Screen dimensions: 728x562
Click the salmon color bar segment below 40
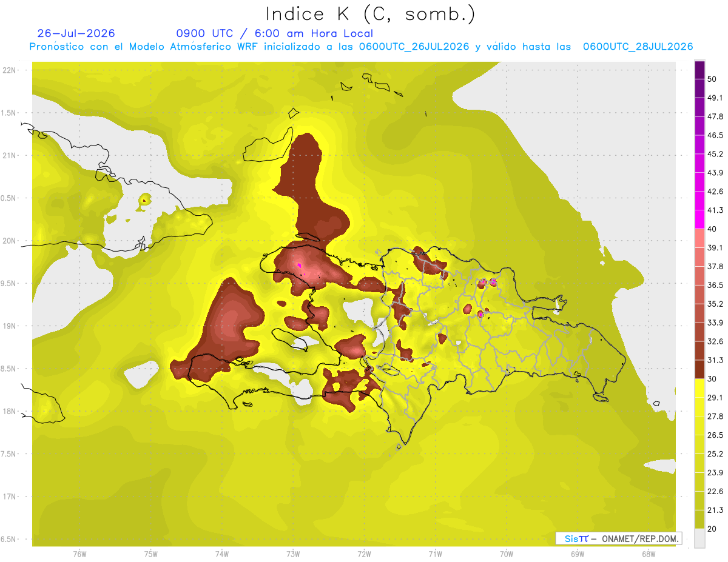699,238
